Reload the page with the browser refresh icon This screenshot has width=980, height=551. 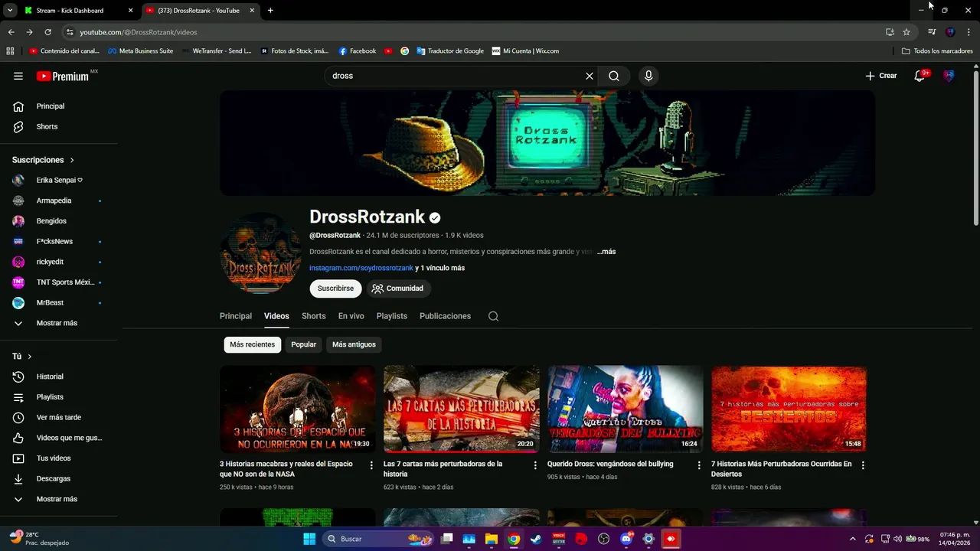pyautogui.click(x=47, y=32)
